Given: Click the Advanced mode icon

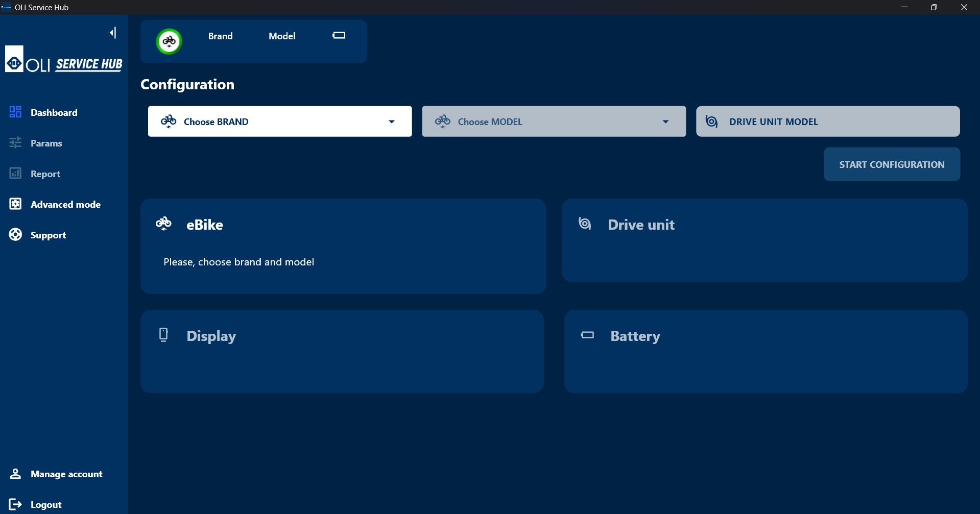Looking at the screenshot, I should pos(15,204).
